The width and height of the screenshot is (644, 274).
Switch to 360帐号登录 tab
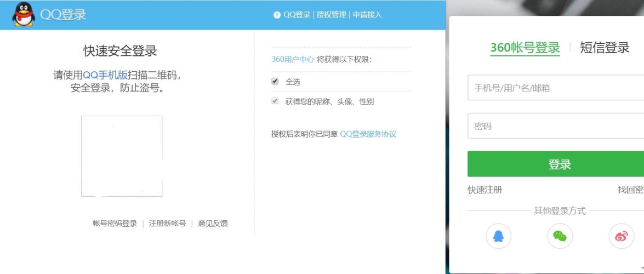click(x=525, y=48)
